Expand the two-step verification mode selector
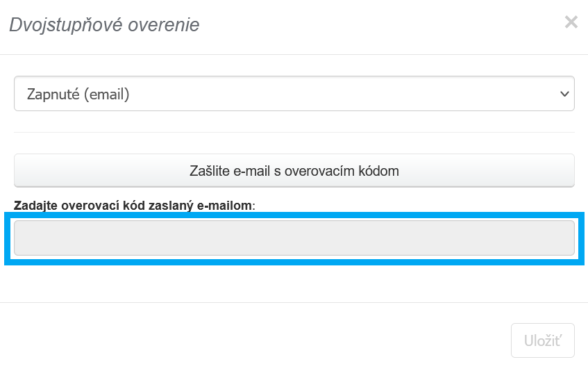 294,94
